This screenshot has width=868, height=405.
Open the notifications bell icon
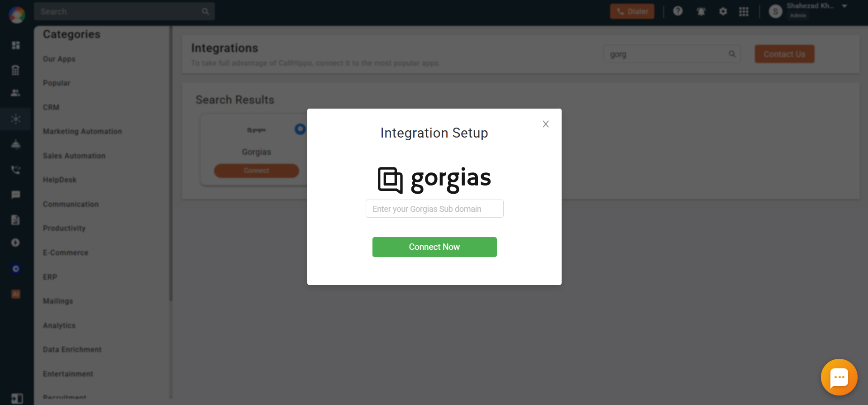(701, 11)
